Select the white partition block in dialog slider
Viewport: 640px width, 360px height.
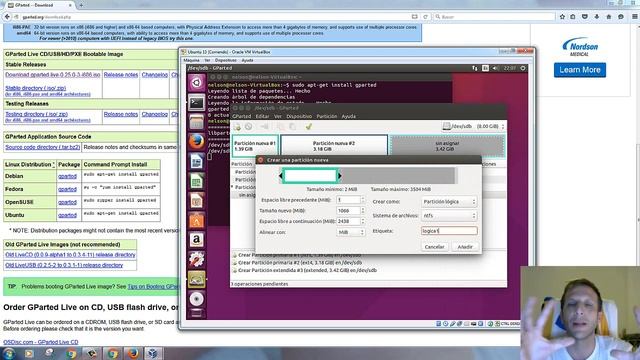click(x=310, y=176)
